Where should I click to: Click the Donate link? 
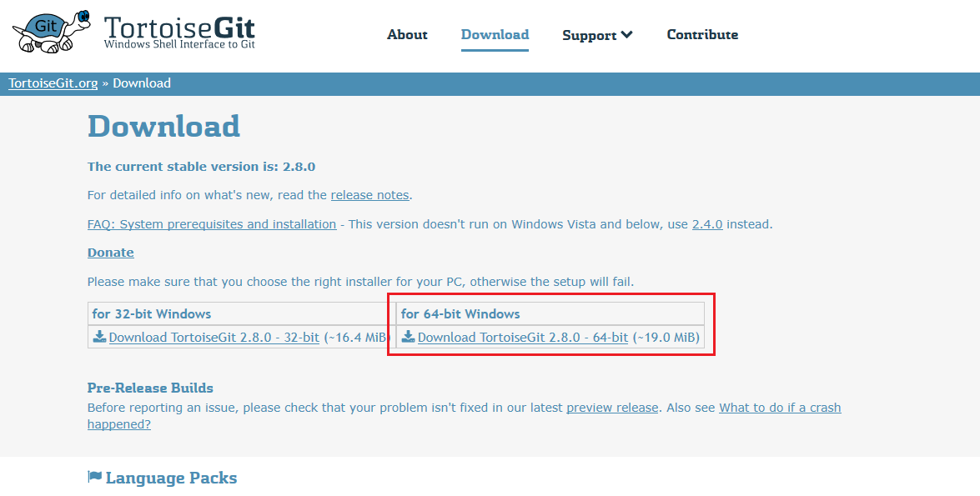111,253
